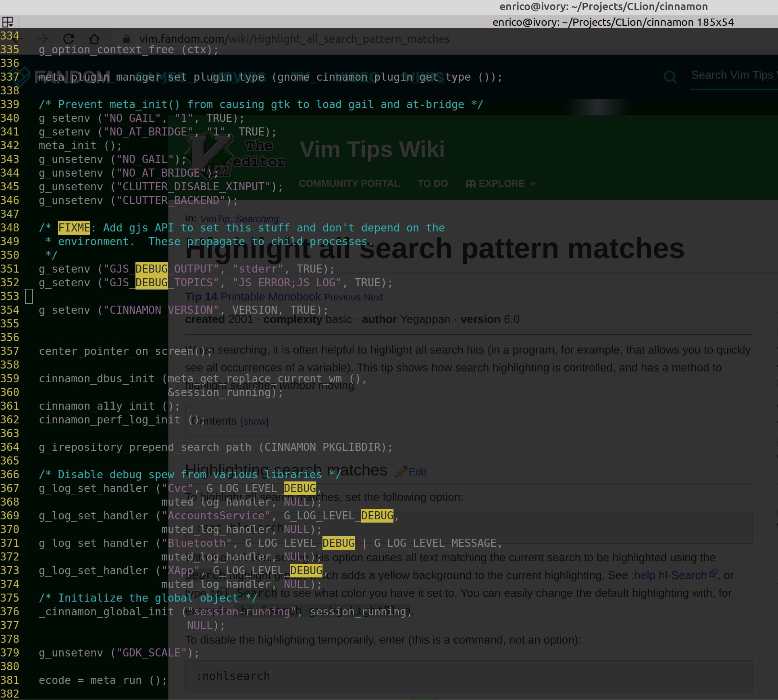Click the padlock site info icon
This screenshot has width=778, height=700.
click(x=126, y=39)
